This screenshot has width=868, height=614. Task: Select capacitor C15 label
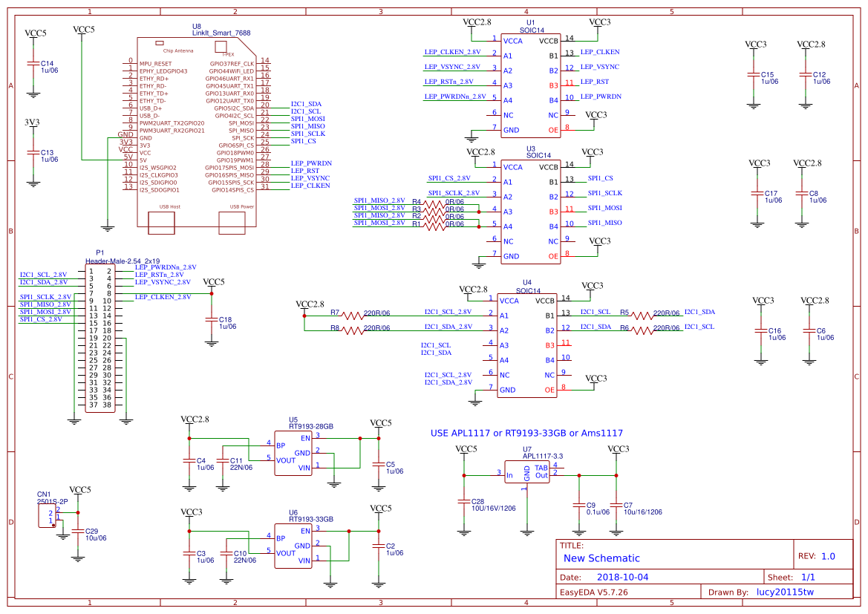coord(769,78)
